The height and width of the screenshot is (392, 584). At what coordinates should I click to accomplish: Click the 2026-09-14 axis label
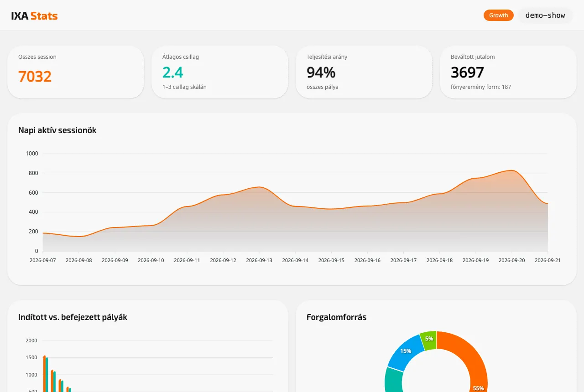click(x=295, y=260)
